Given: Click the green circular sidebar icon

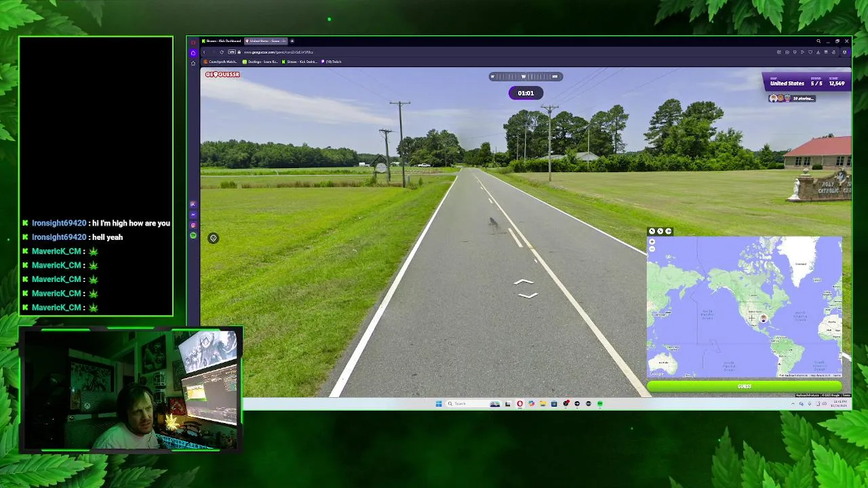Looking at the screenshot, I should click(x=193, y=235).
